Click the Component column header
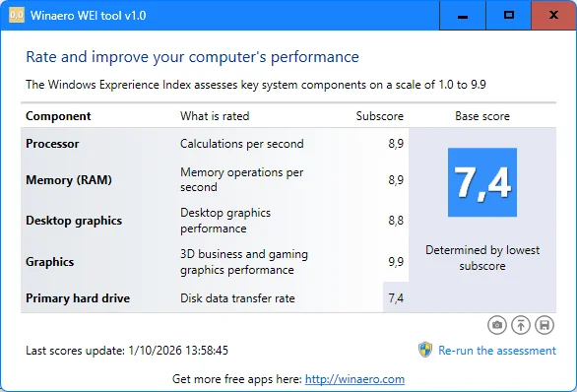Image resolution: width=577 pixels, height=392 pixels. point(58,116)
